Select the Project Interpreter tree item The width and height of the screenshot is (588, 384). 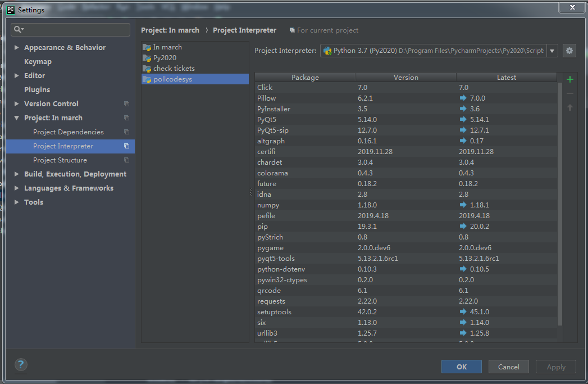tap(71, 146)
